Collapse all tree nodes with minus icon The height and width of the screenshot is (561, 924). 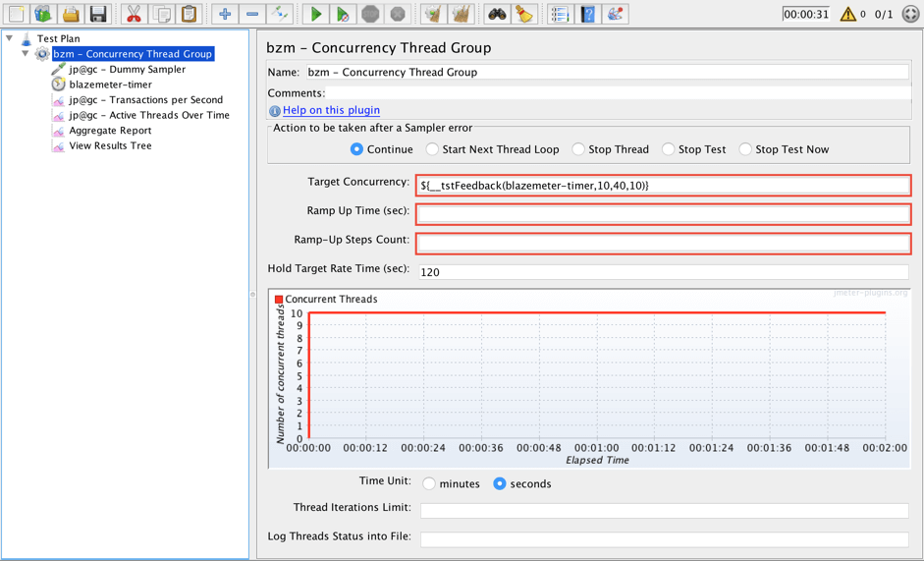click(x=252, y=14)
